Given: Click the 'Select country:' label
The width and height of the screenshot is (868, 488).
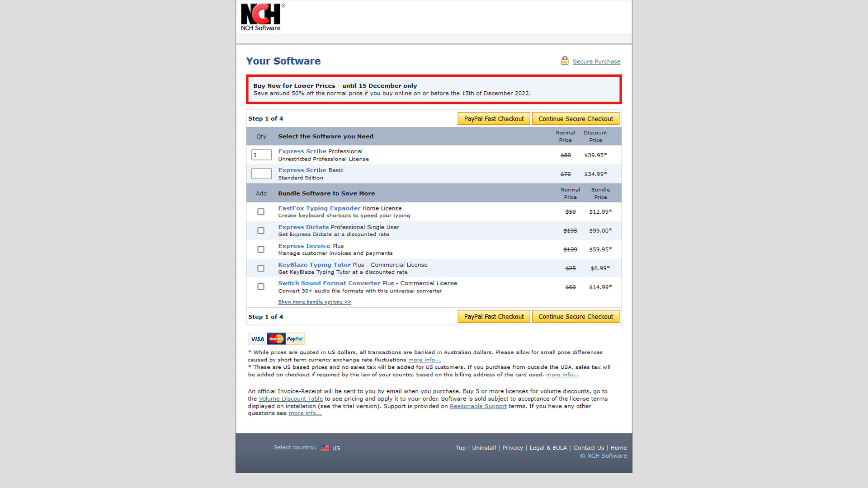Looking at the screenshot, I should click(294, 447).
